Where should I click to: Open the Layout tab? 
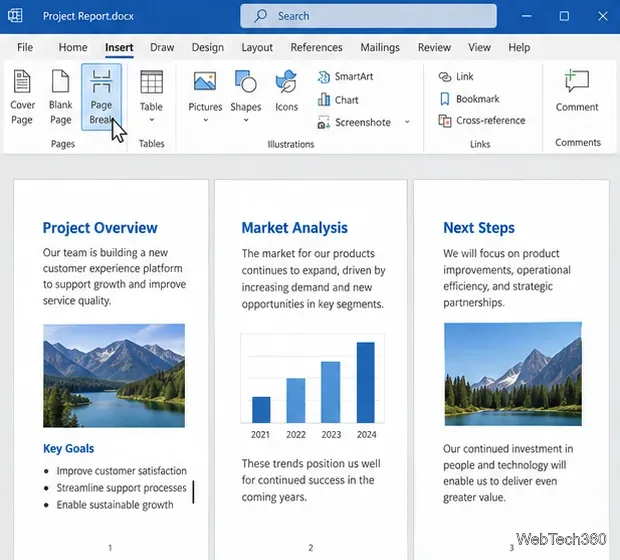point(257,47)
